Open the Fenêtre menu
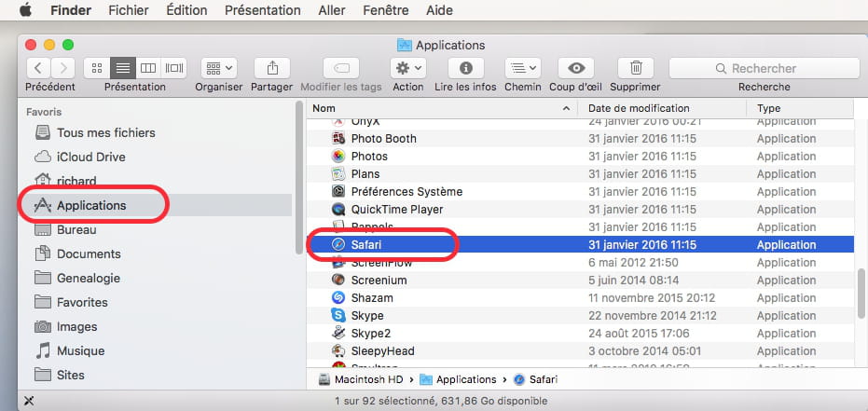Viewport: 868px width, 411px height. pos(385,10)
